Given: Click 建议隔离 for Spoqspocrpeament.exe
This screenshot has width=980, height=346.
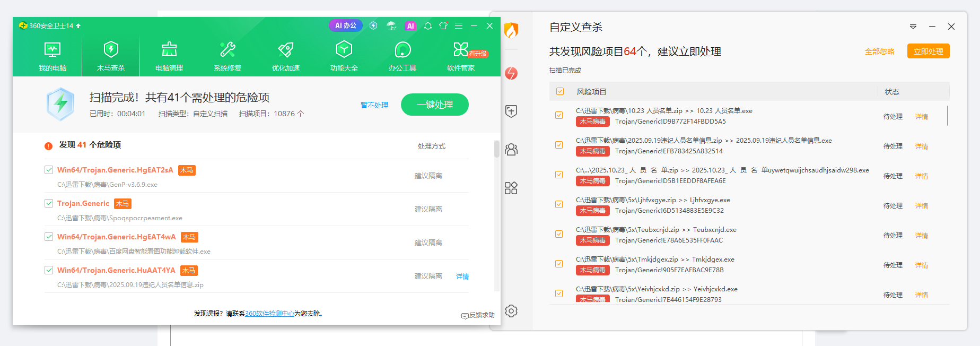Looking at the screenshot, I should [x=428, y=209].
